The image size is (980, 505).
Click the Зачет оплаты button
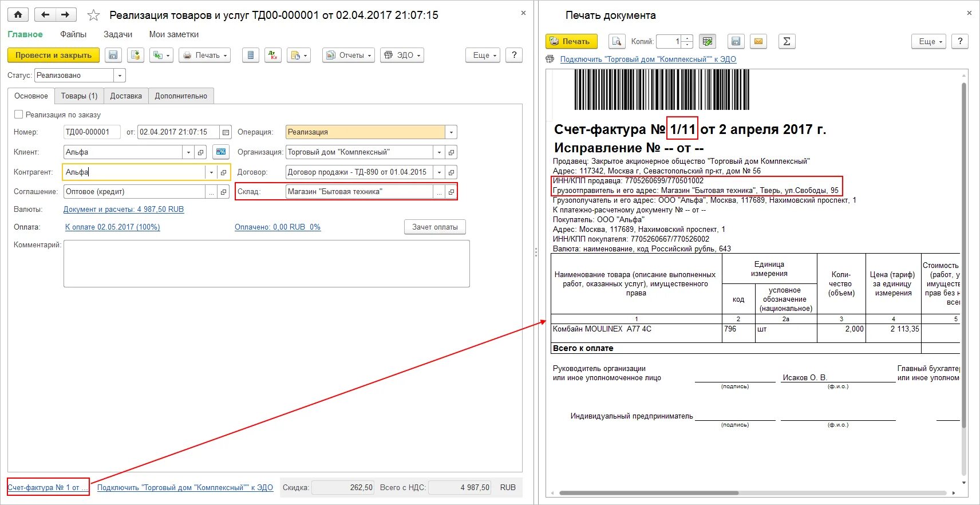tap(435, 227)
